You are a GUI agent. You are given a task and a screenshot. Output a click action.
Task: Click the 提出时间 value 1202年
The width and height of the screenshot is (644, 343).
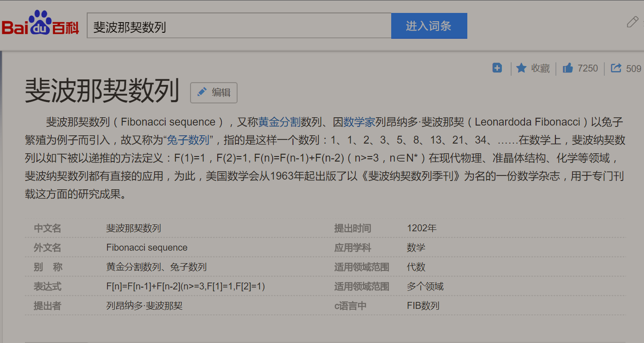[x=422, y=228]
